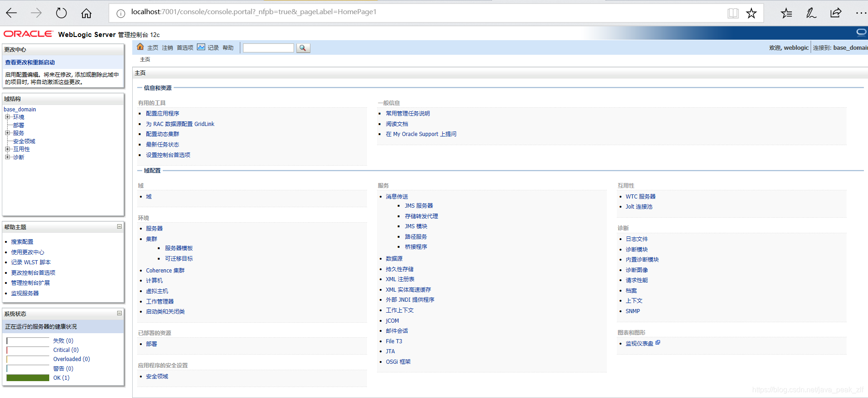The image size is (868, 398).
Task: Click 记录 toolbar item
Action: point(213,47)
